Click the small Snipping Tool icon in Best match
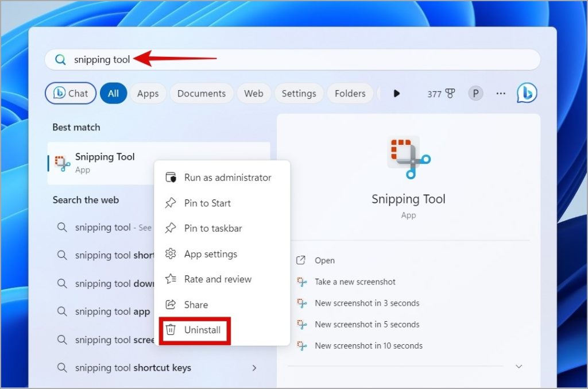This screenshot has width=588, height=389. (x=62, y=163)
